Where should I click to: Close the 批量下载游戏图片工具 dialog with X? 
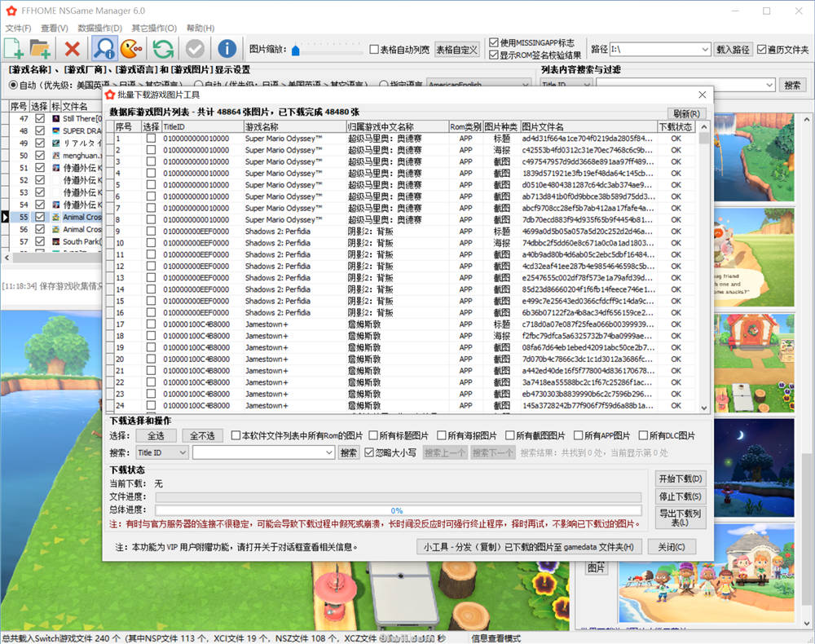703,95
